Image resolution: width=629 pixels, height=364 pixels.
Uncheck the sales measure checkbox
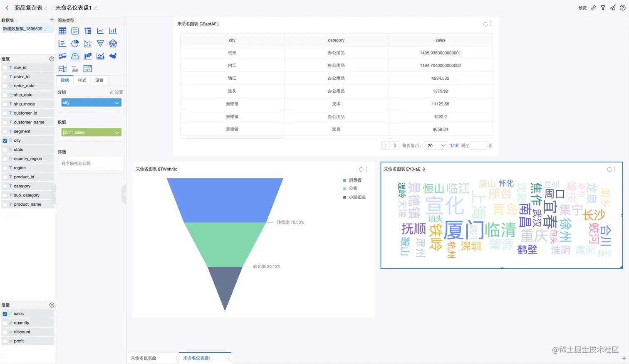tap(5, 314)
